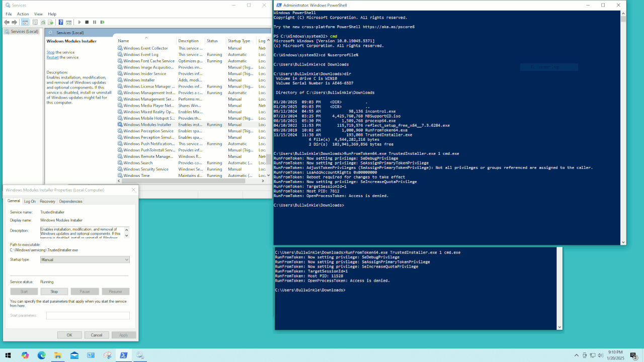Image resolution: width=644 pixels, height=362 pixels.
Task: Switch to the Recovery tab
Action: point(47,201)
